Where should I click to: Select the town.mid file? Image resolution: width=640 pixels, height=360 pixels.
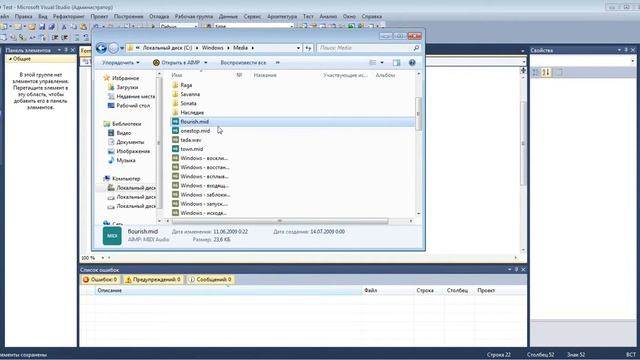(x=192, y=149)
